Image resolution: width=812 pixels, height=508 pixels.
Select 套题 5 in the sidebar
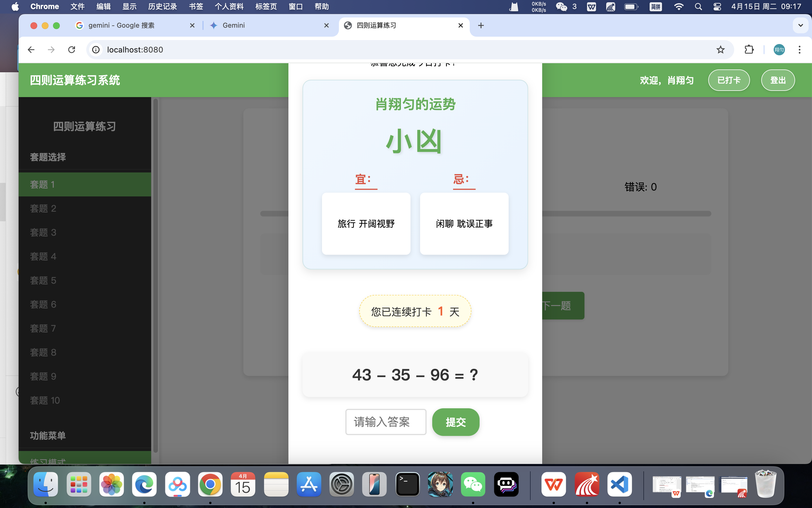[x=85, y=280]
